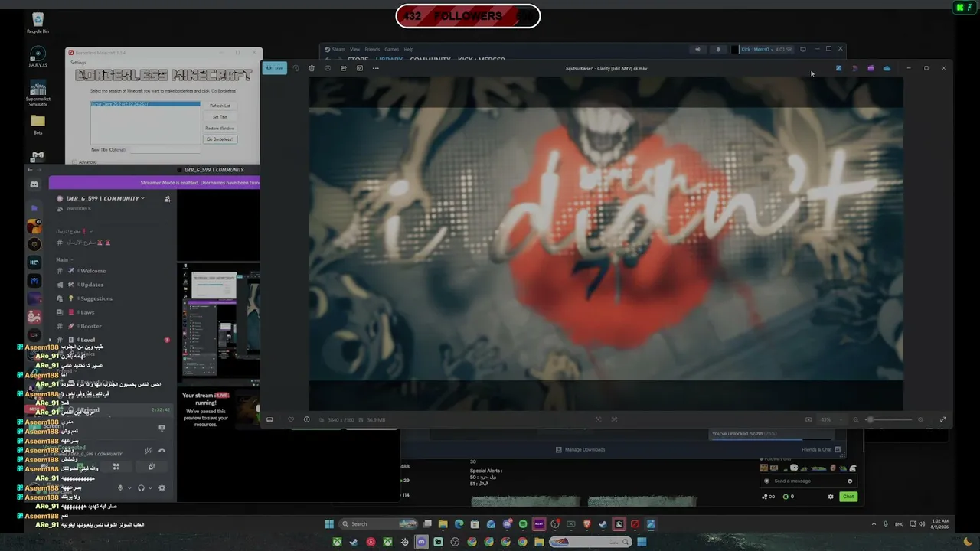The width and height of the screenshot is (980, 551).
Task: Click the green Chat button
Action: click(848, 497)
